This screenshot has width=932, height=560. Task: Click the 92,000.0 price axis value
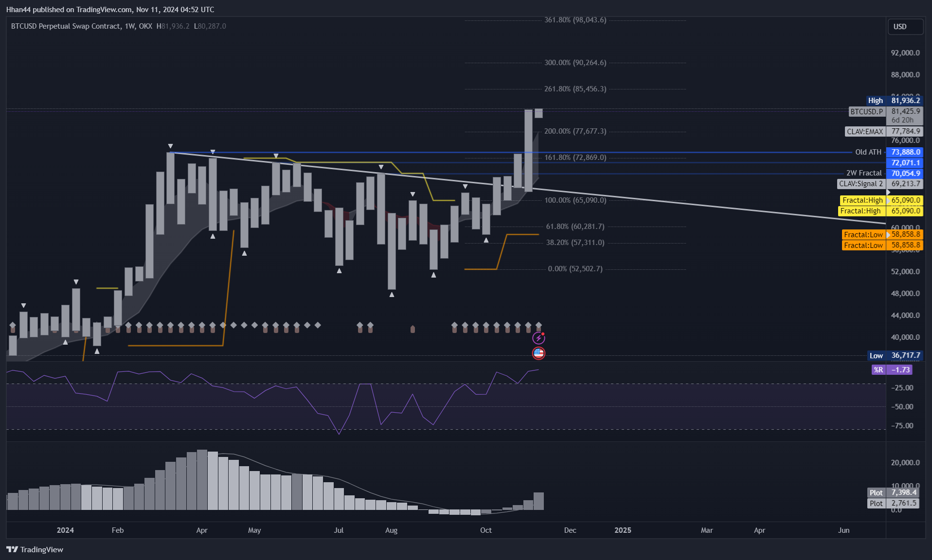[905, 53]
